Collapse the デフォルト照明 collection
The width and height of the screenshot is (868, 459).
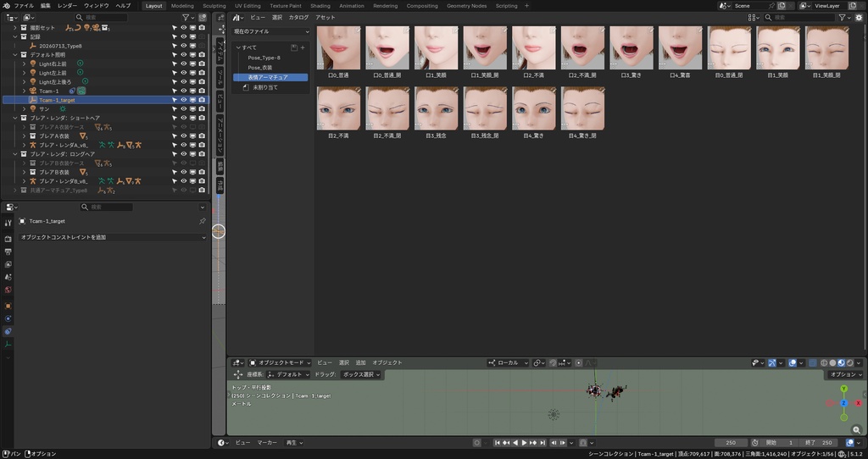click(15, 55)
